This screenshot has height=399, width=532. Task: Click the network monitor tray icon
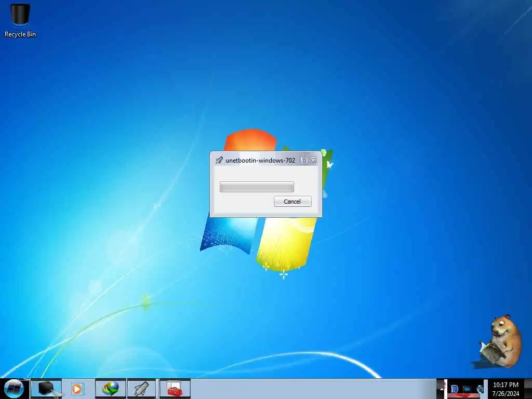tap(467, 389)
